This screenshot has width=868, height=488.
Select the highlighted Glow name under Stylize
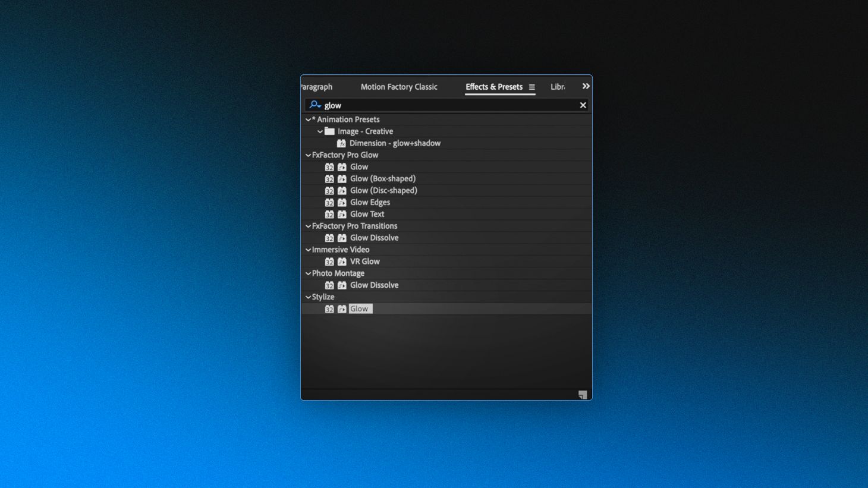[x=360, y=309]
